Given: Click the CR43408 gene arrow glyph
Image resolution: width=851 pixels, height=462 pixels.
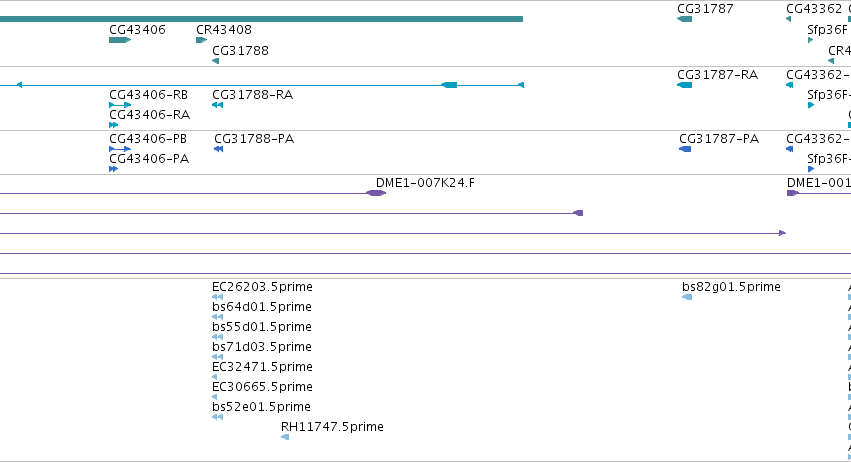Looking at the screenshot, I should tap(201, 40).
